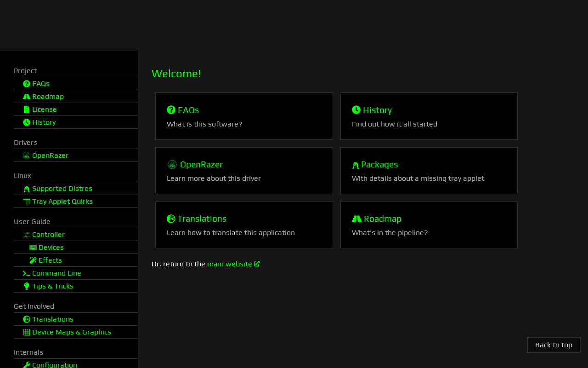Open the Configuration page under Internals

(76, 364)
